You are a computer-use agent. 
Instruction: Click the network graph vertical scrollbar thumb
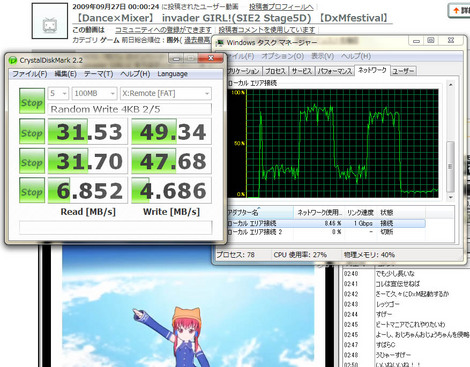[x=450, y=166]
